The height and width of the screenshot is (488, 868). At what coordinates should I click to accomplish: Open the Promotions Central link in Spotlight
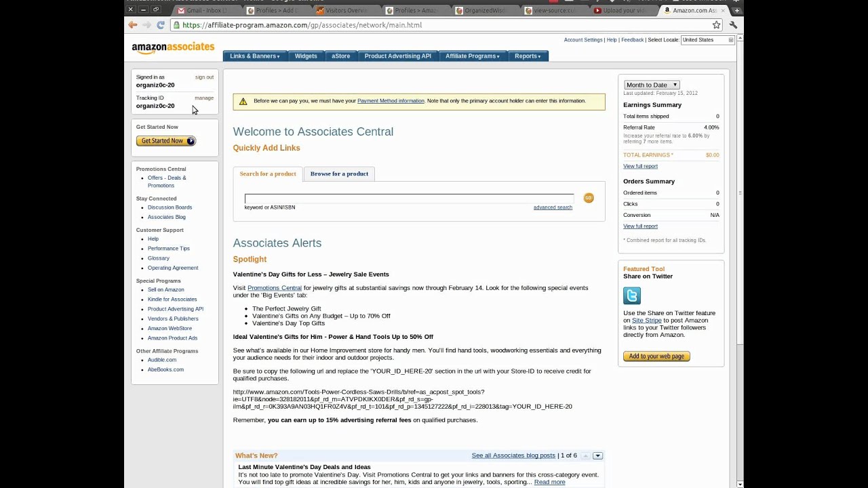[x=275, y=288]
